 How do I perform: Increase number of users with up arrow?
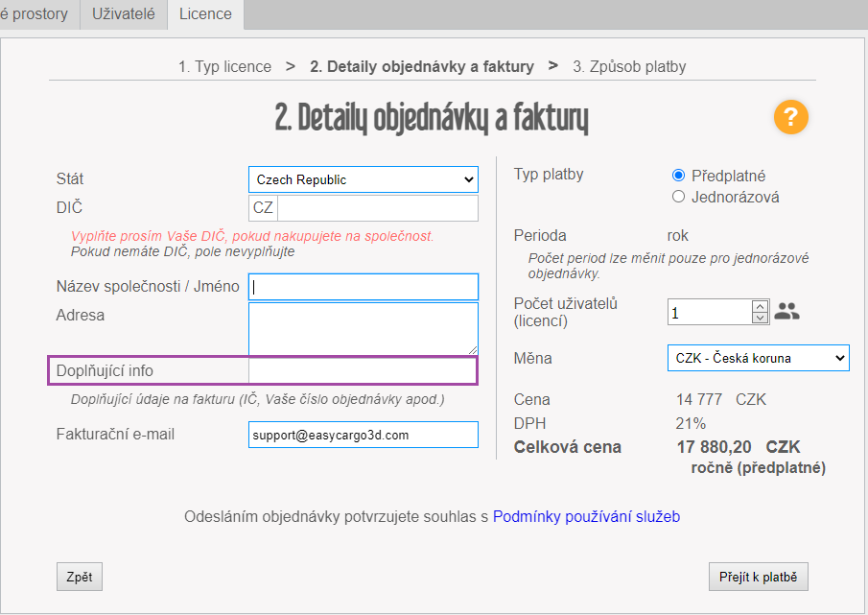click(x=761, y=307)
